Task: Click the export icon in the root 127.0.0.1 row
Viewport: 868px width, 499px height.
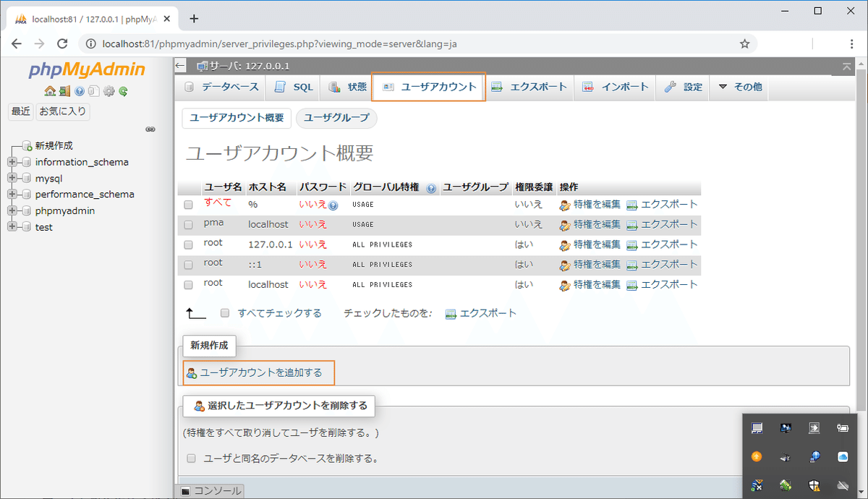Action: pyautogui.click(x=632, y=244)
